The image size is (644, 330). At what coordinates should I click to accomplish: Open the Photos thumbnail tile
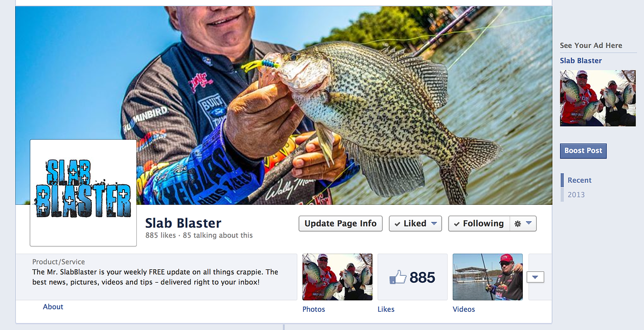click(x=338, y=277)
